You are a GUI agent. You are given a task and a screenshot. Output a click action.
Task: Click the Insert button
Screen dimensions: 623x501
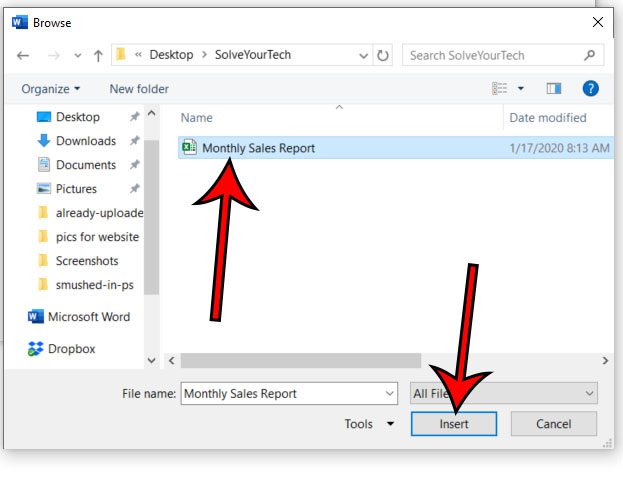tap(453, 424)
